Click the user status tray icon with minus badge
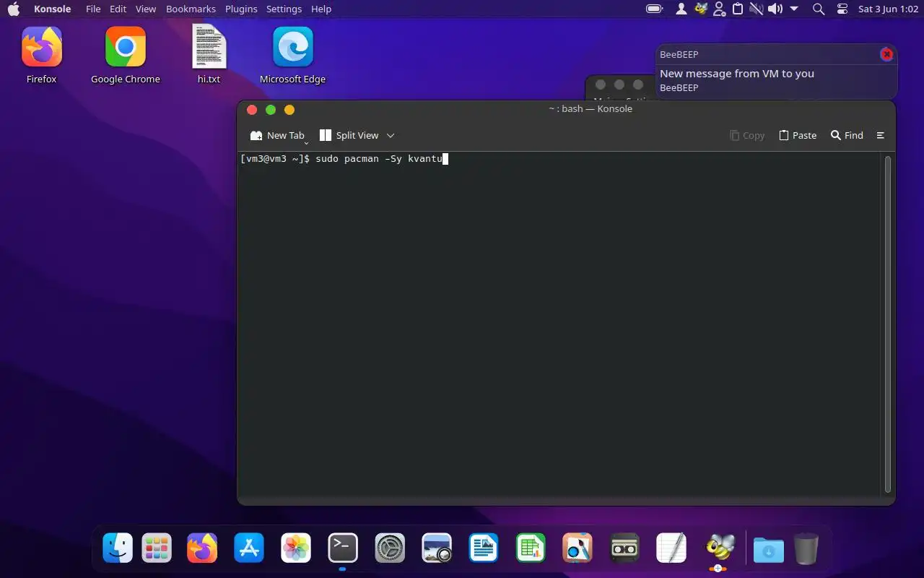The width and height of the screenshot is (924, 578). pyautogui.click(x=719, y=9)
